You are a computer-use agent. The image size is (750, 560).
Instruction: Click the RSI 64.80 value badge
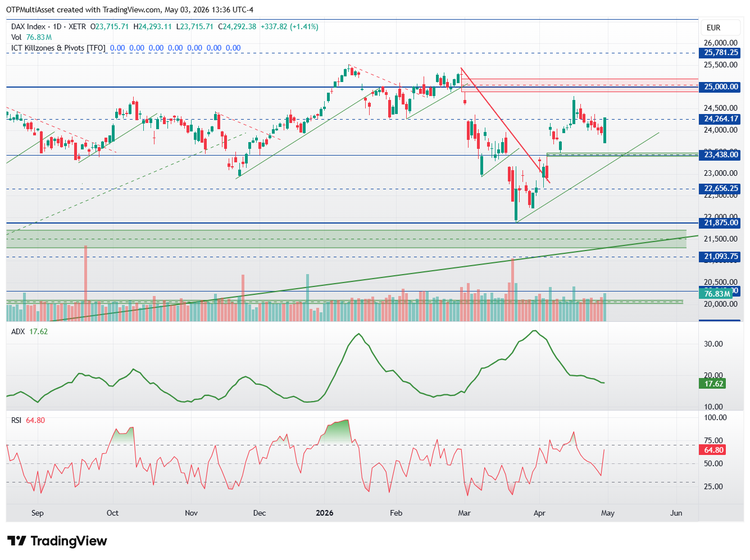click(713, 450)
